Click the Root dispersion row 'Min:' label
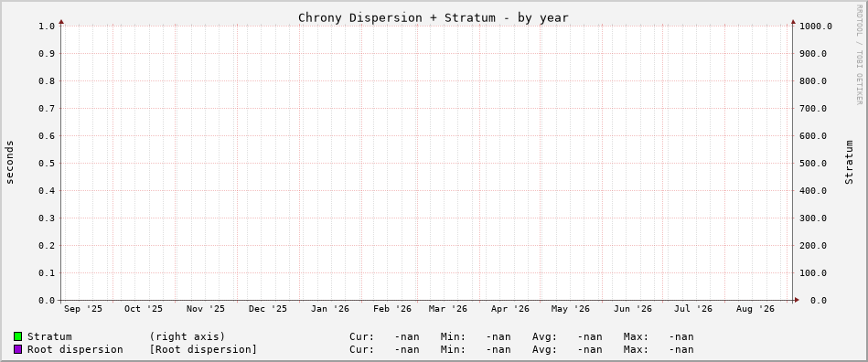The image size is (868, 362). (454, 350)
